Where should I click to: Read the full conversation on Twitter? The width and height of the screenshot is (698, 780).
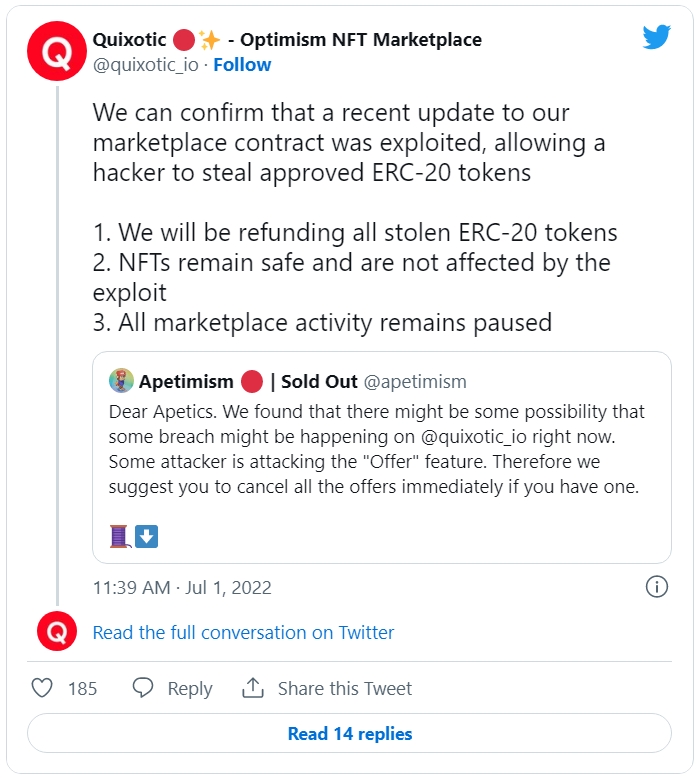(x=243, y=632)
